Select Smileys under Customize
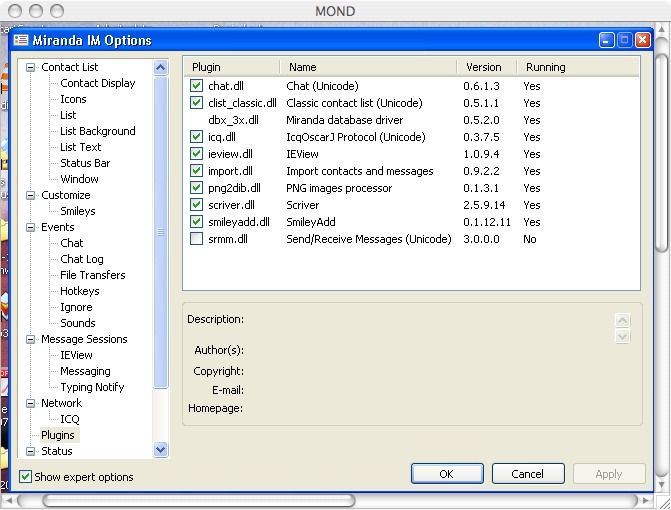The width and height of the screenshot is (671, 510). (x=77, y=211)
